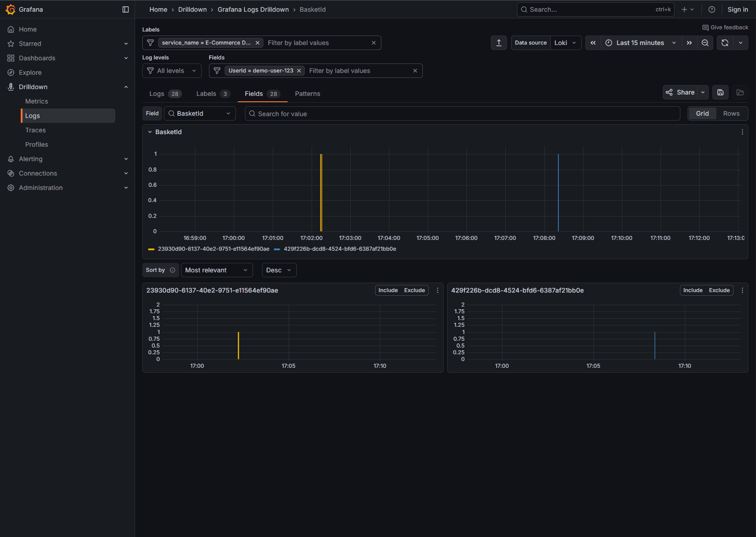Collapse the BasketId chart panel
Viewport: 756px width, 537px height.
click(150, 131)
